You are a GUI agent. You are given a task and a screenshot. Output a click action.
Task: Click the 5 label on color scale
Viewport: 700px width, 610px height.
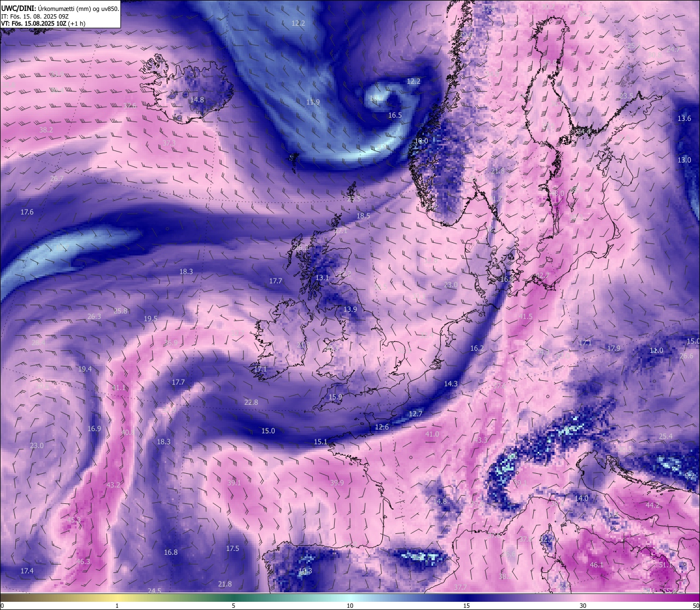pos(234,606)
